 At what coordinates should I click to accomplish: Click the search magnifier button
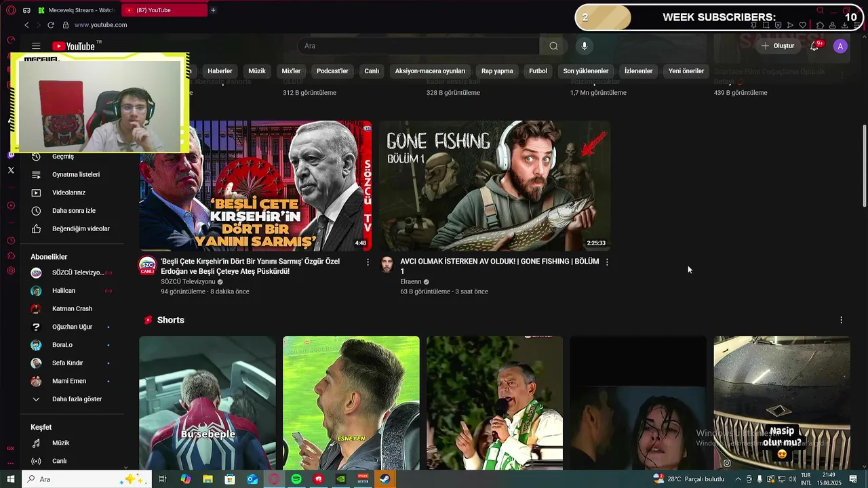[x=553, y=46]
